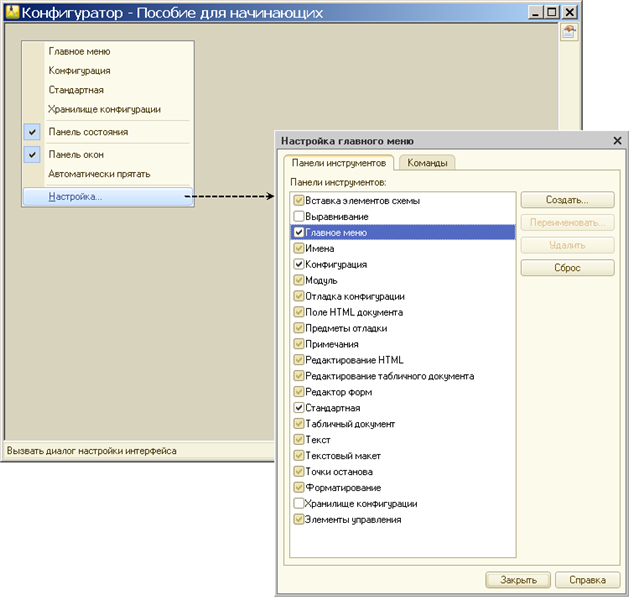Uncheck the Главное меню checkbox
Viewport: 633px width, 600px height.
click(299, 233)
